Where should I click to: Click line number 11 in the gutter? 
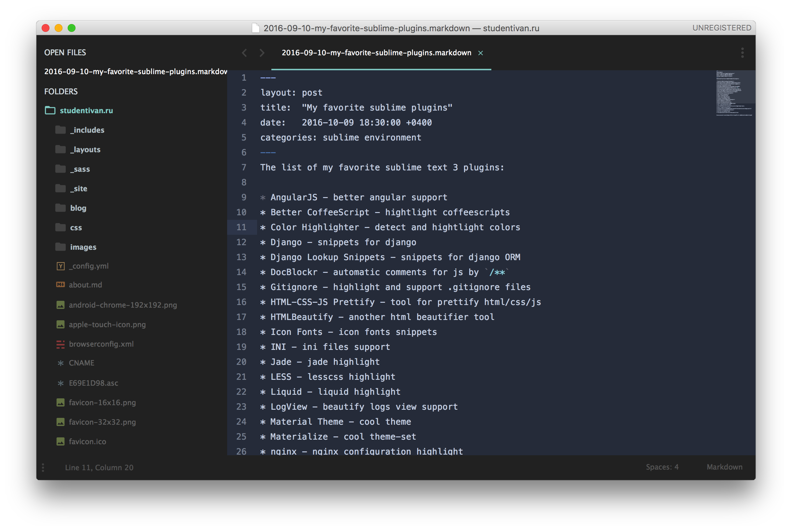click(241, 227)
